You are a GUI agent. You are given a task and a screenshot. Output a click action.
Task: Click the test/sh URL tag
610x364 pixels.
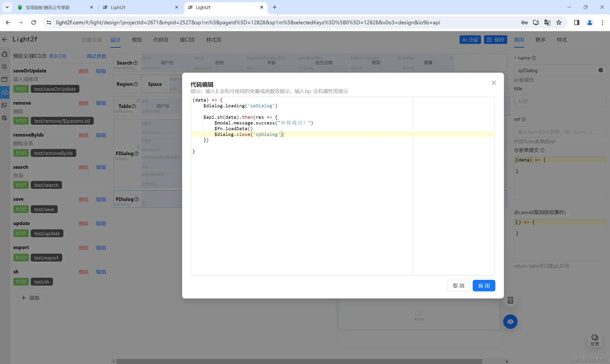point(42,282)
